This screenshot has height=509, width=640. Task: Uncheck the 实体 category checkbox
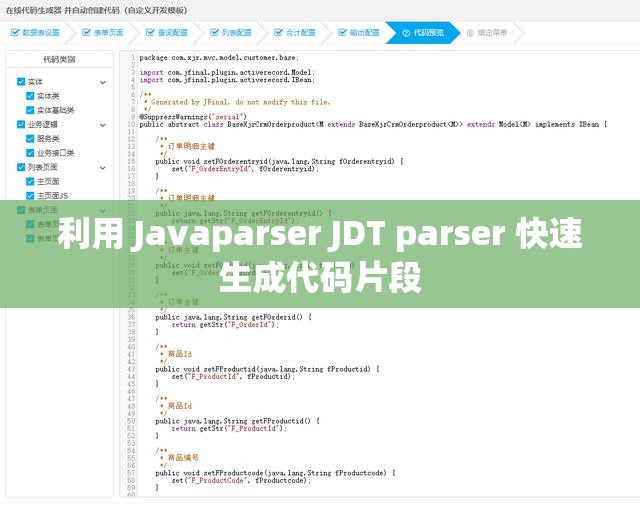(x=21, y=82)
